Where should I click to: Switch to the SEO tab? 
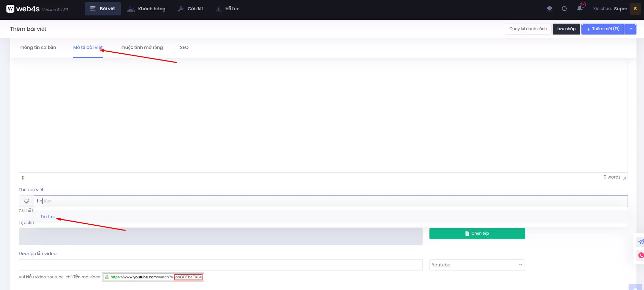[x=184, y=48]
